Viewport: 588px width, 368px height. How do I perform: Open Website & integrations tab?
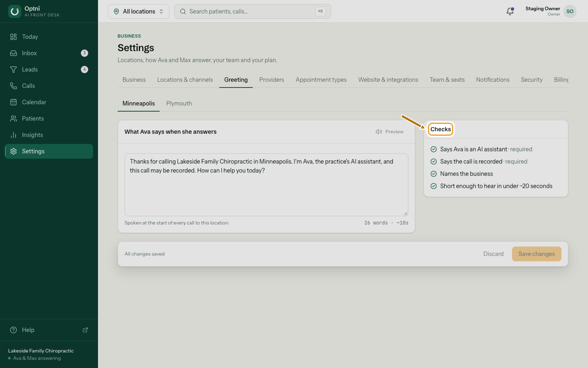[x=388, y=80]
